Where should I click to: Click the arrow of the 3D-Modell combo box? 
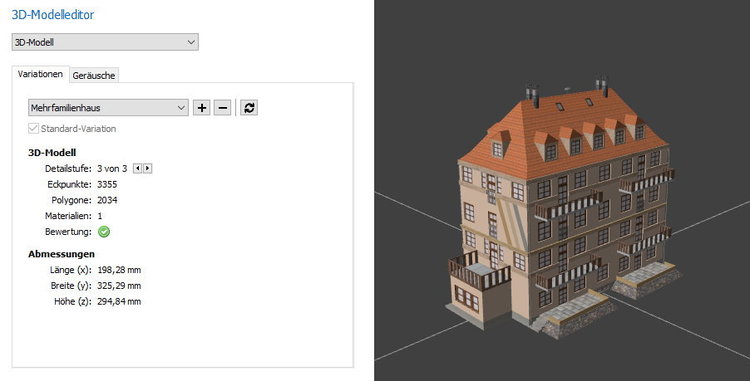[191, 42]
